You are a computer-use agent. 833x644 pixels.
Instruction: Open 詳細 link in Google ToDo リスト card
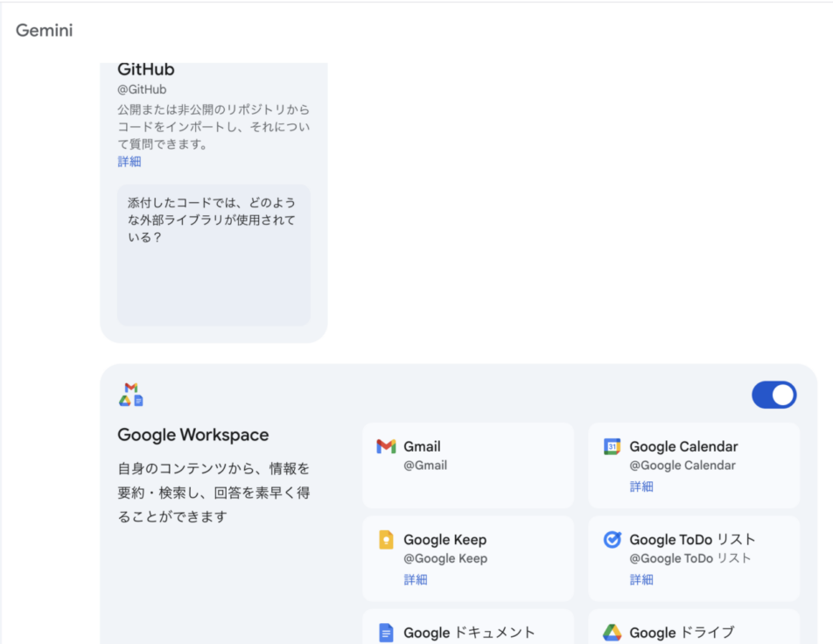641,579
